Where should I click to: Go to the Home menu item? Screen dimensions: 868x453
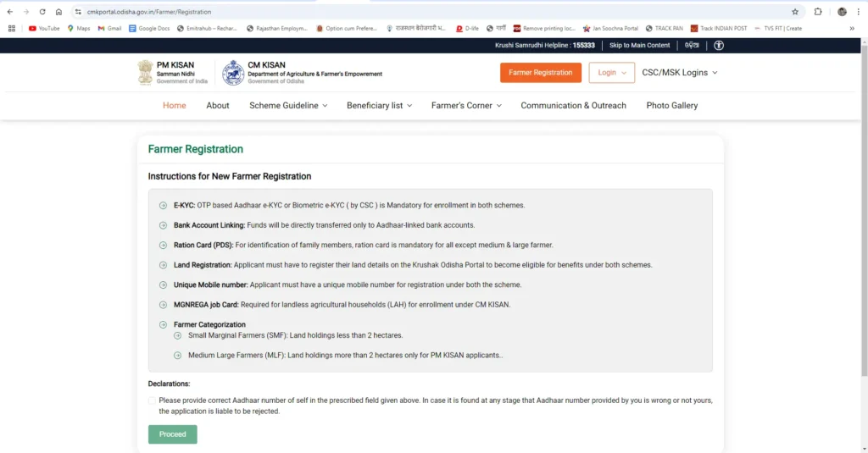[175, 106]
